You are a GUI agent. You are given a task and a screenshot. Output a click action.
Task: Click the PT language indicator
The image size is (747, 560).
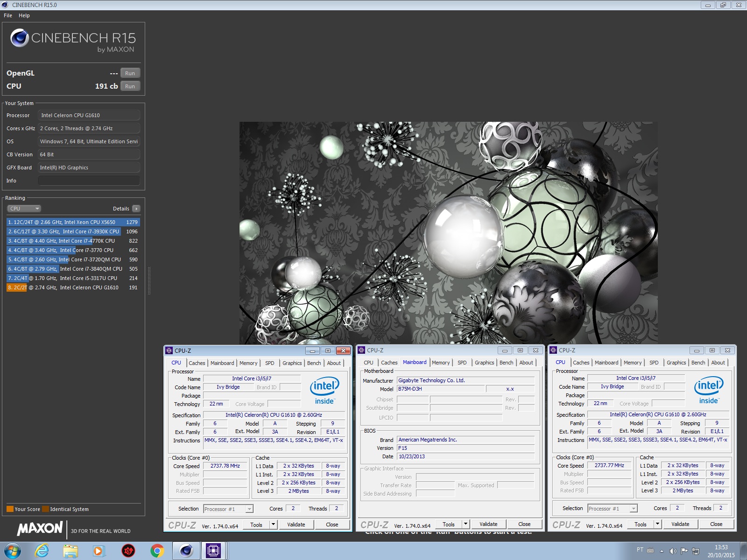pyautogui.click(x=640, y=550)
